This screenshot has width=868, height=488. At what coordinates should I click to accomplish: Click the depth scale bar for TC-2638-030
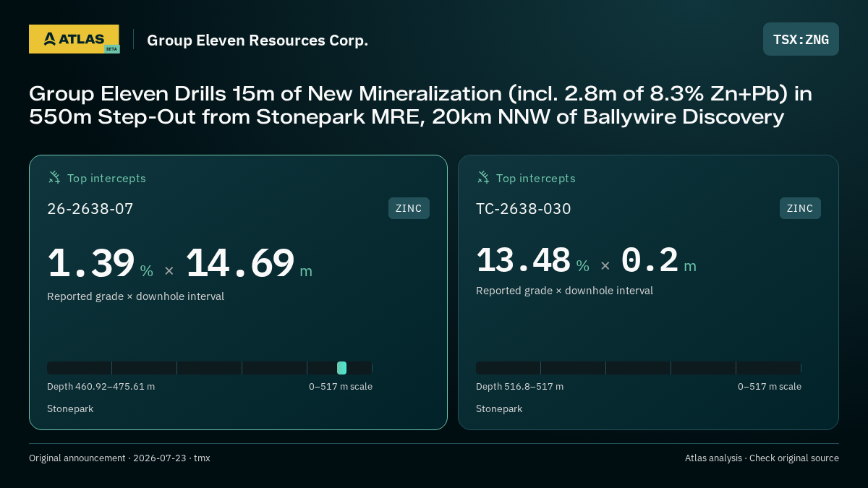coord(639,368)
